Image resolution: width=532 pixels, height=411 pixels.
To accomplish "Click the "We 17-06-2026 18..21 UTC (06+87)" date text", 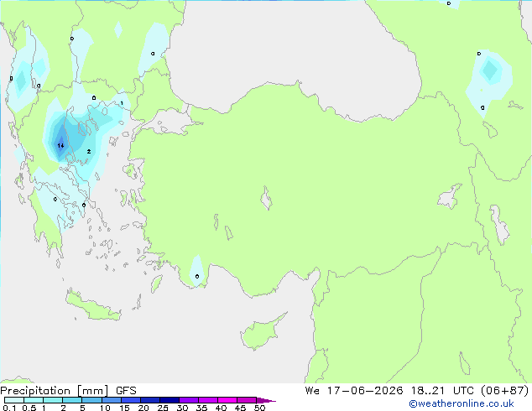I will pos(417,391).
